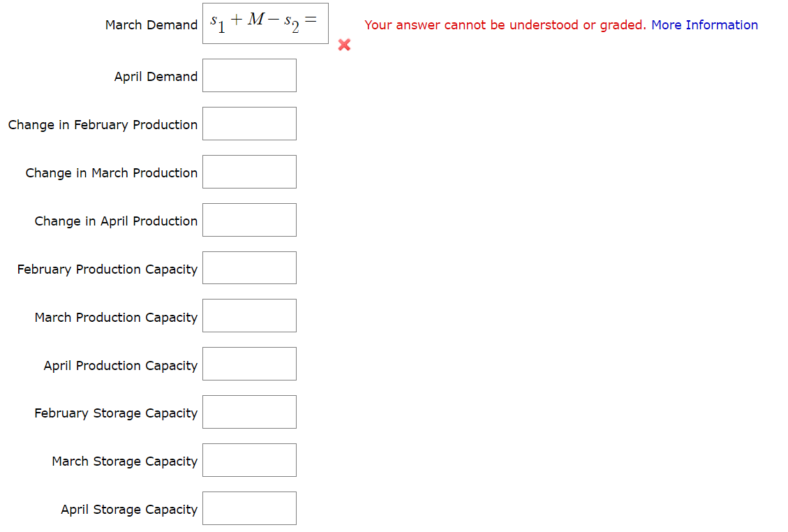Click the Change in February Production field
This screenshot has height=532, width=788.
point(249,124)
